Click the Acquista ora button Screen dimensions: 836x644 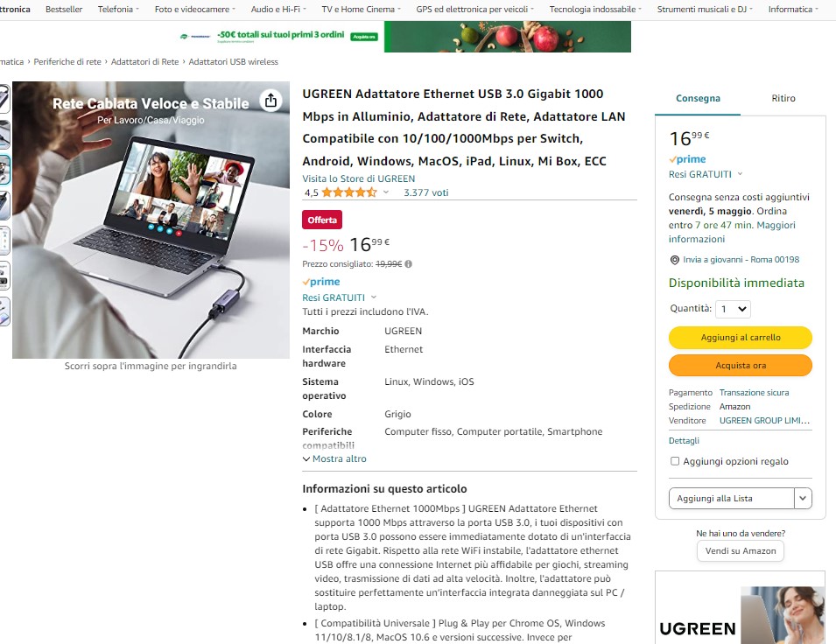[741, 366]
